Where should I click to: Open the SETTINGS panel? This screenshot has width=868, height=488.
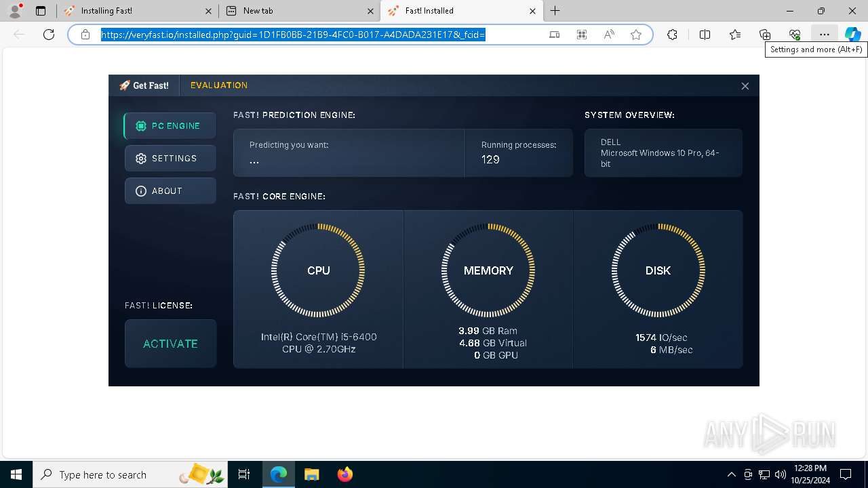170,159
